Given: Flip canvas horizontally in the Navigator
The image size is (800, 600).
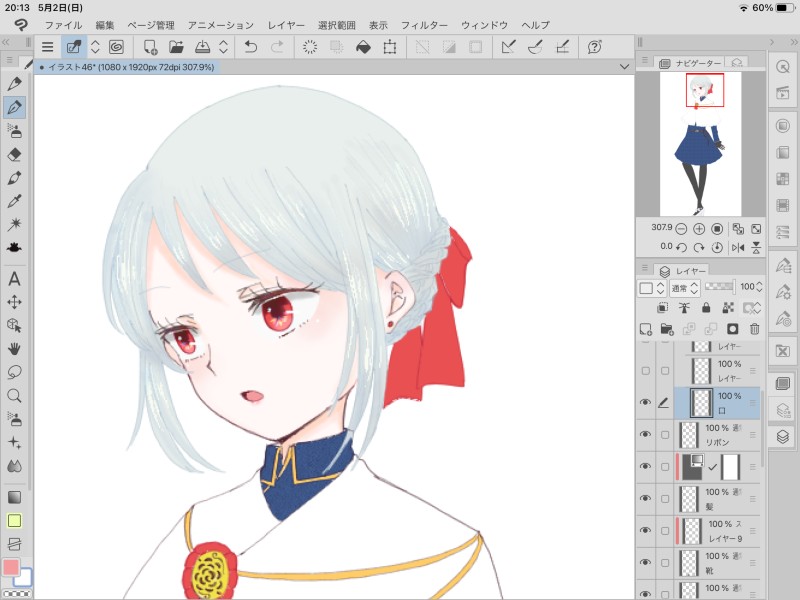Looking at the screenshot, I should pos(738,247).
